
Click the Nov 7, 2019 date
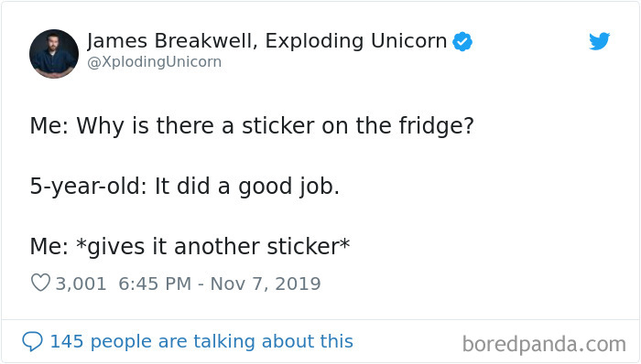266,284
